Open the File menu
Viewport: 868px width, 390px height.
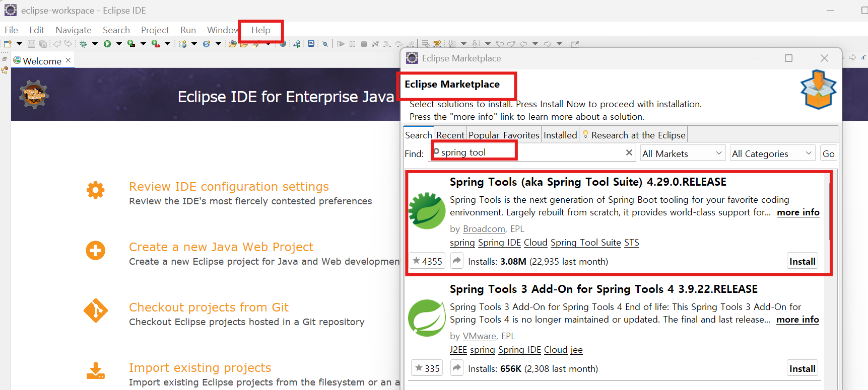(x=11, y=30)
